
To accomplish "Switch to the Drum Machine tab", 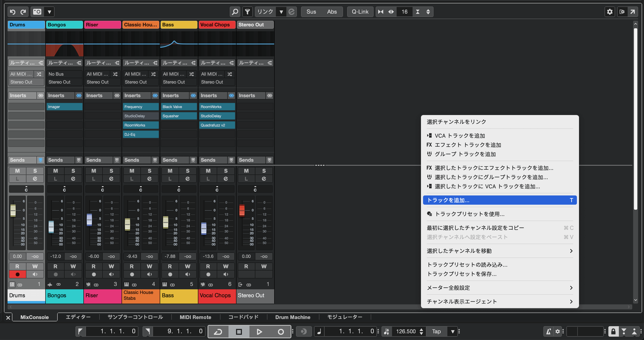I will pos(293,317).
